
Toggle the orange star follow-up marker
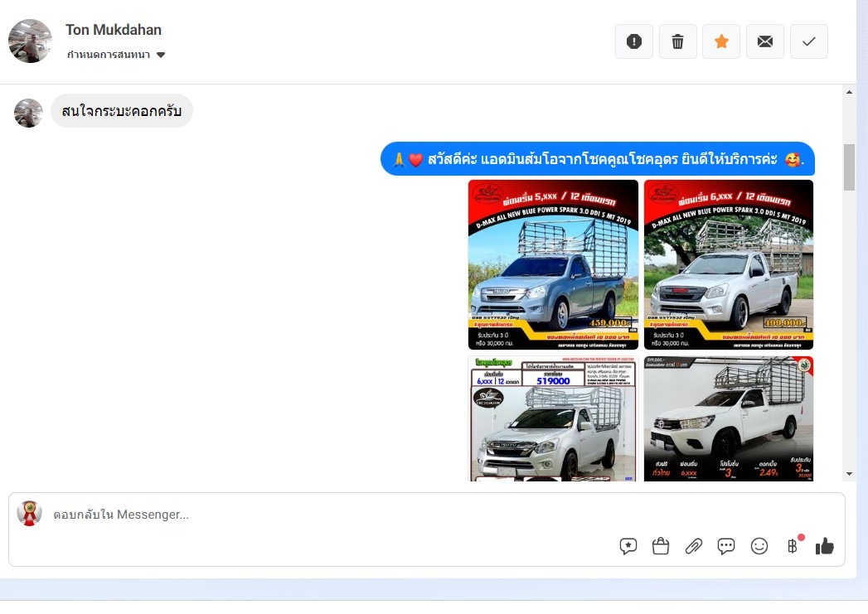pos(721,41)
